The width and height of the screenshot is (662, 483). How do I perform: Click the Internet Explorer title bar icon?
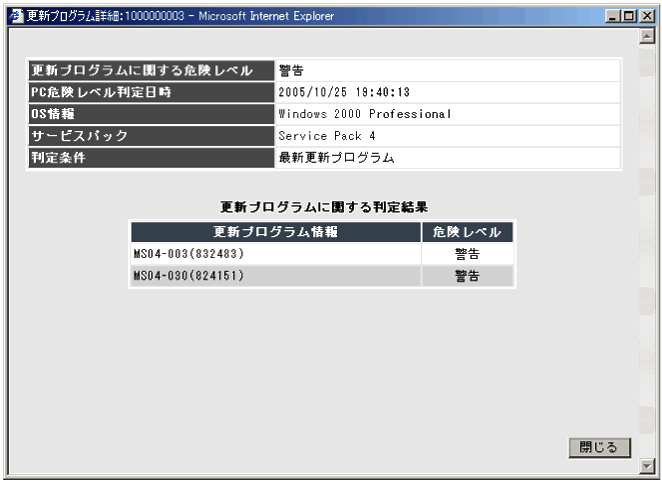(16, 16)
